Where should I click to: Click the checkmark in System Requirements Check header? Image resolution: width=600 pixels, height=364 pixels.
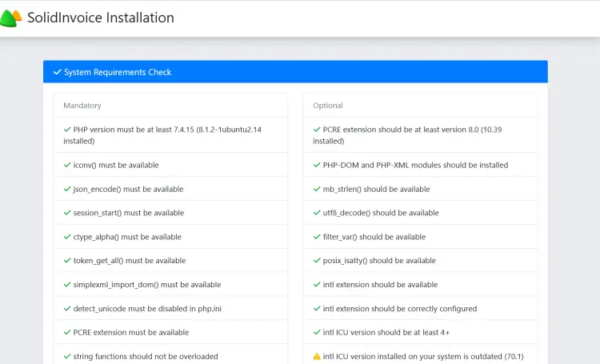pyautogui.click(x=57, y=72)
